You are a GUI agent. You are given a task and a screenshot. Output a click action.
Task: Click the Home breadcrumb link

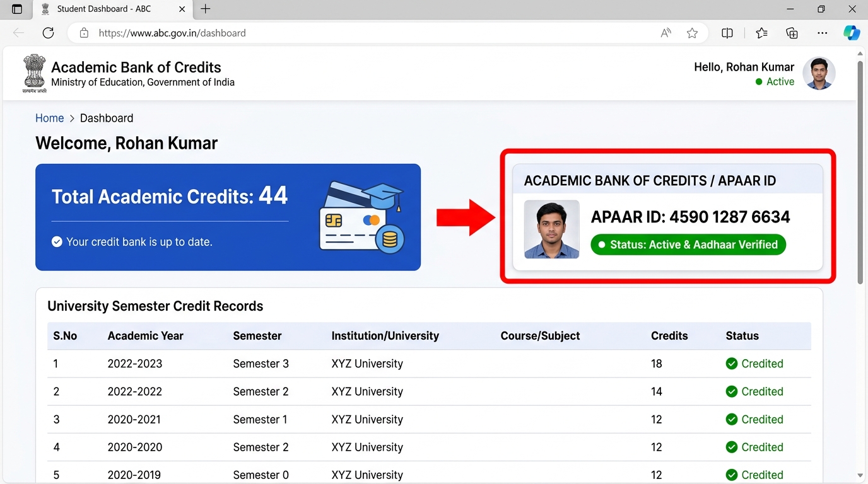[x=49, y=118]
